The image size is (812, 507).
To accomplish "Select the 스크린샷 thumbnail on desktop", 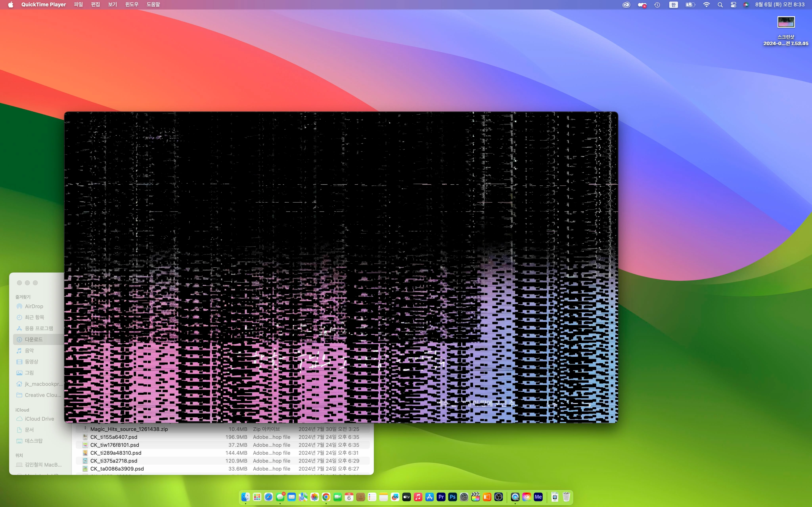I will (x=786, y=22).
